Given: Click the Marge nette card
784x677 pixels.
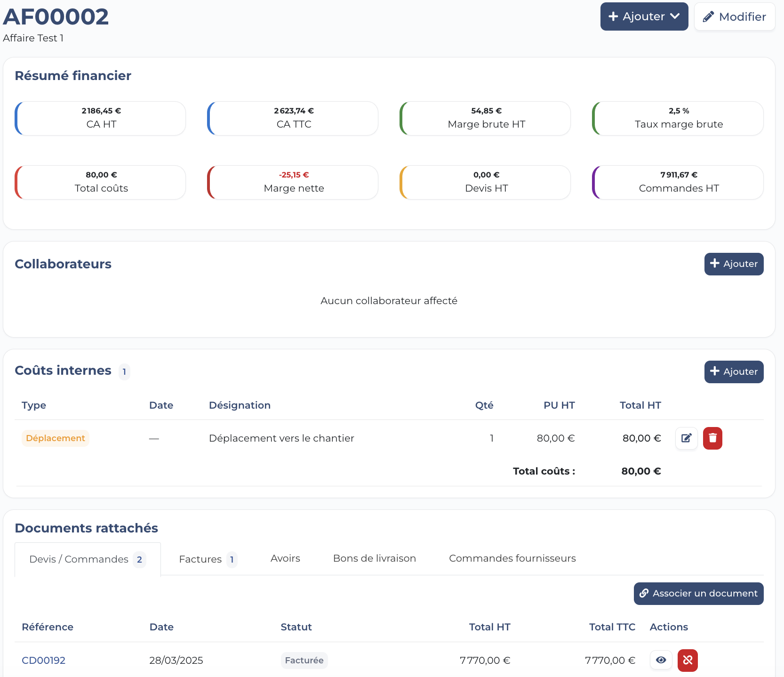Looking at the screenshot, I should tap(293, 182).
